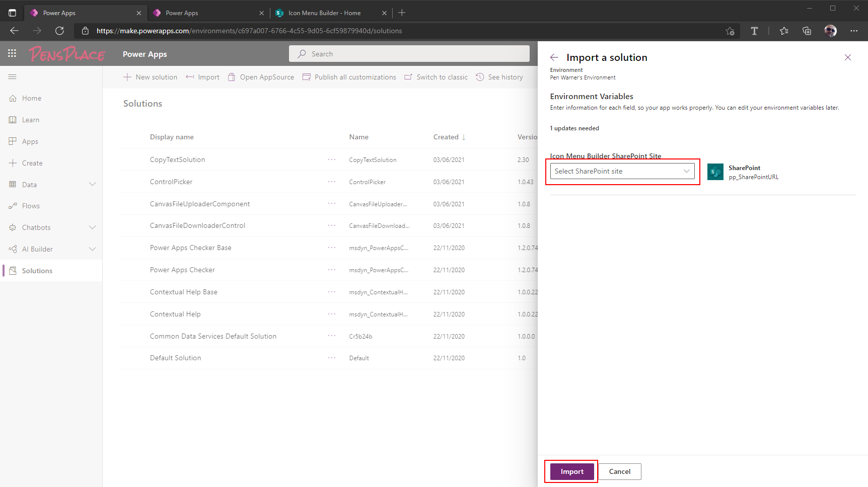Open more options for Contextual Help Base
Screen dimensions: 868x487
coord(332,292)
